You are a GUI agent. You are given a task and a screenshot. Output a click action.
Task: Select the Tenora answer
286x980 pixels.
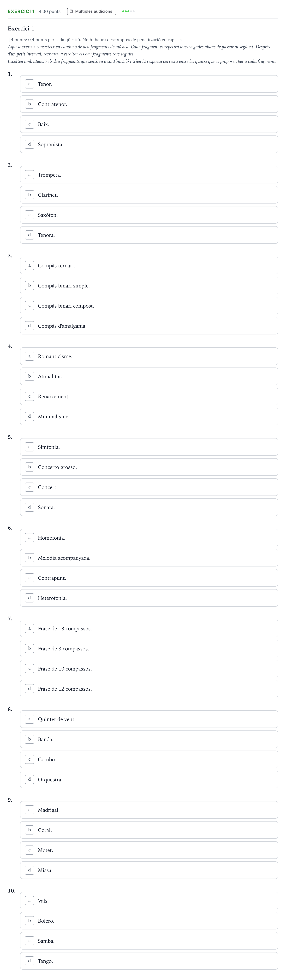149,235
